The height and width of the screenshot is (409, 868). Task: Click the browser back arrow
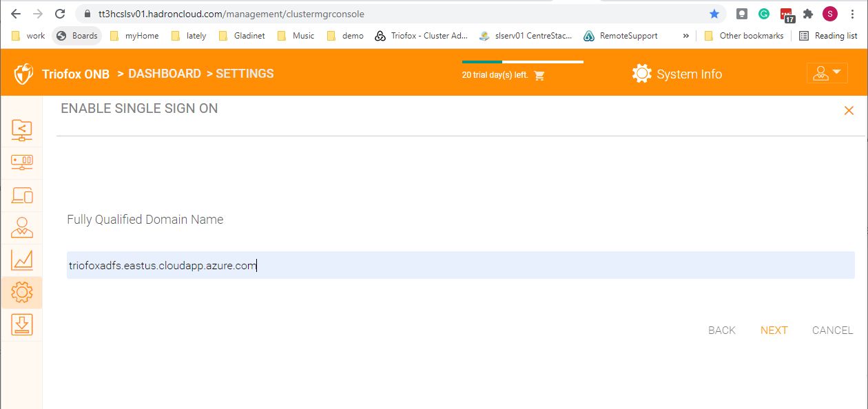(x=16, y=14)
